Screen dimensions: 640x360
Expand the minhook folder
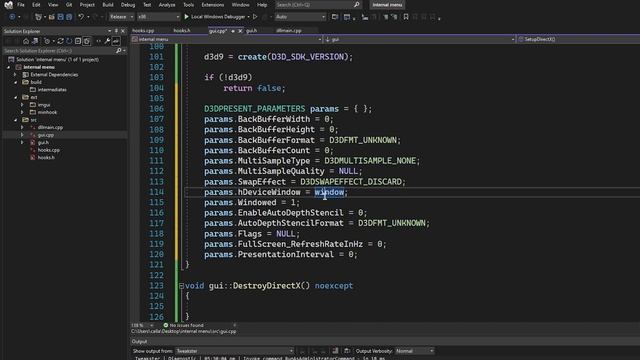pos(22,112)
